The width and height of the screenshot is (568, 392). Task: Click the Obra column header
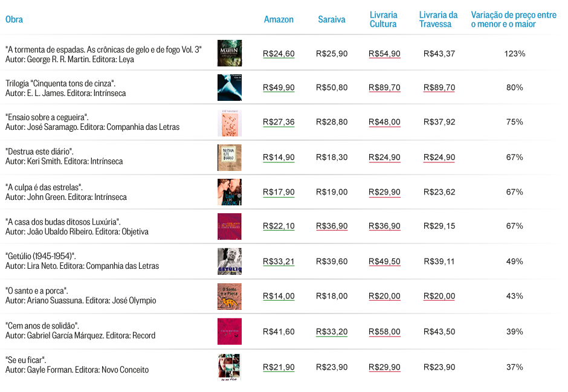point(14,19)
